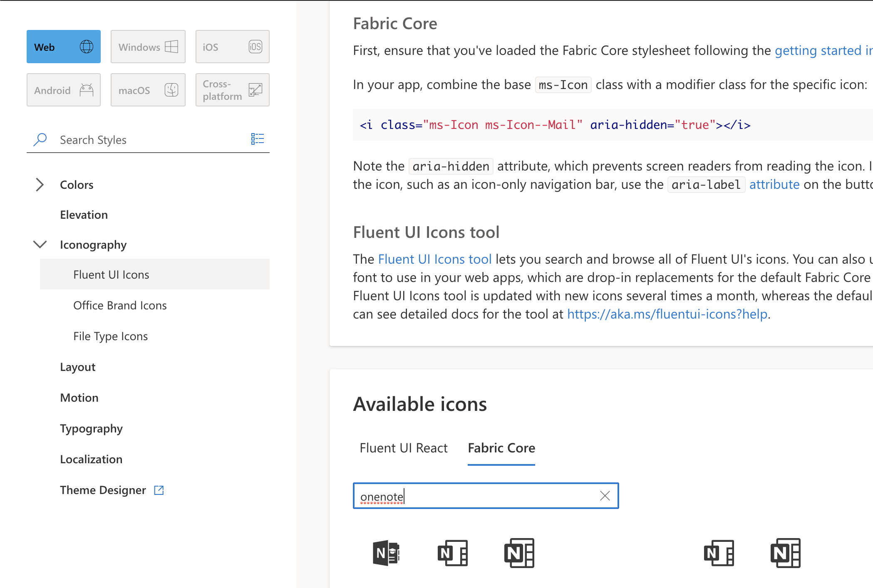This screenshot has height=588, width=873.
Task: Toggle the sidebar list view icon
Action: [x=257, y=139]
